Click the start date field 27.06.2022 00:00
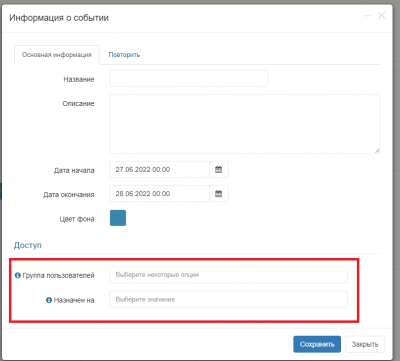The height and width of the screenshot is (361, 400). tap(159, 170)
